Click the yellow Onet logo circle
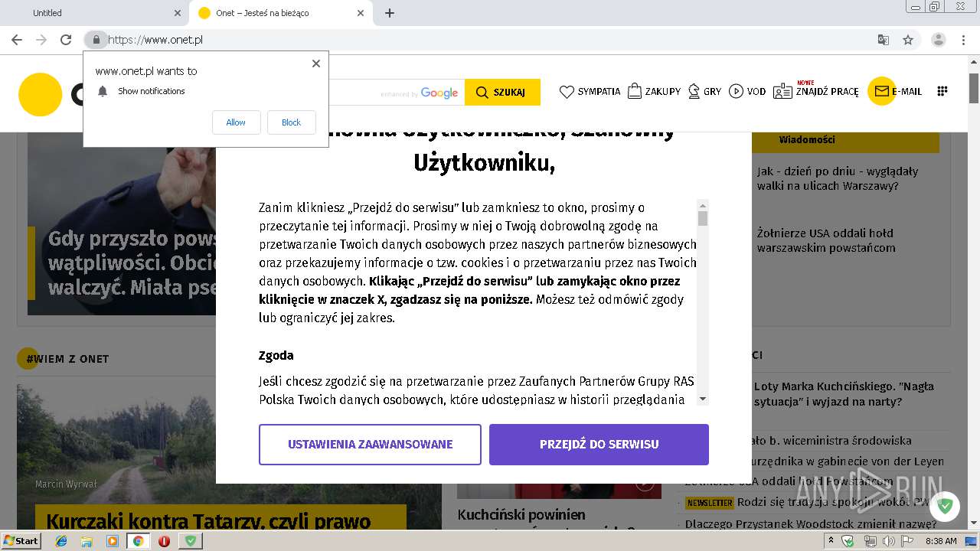The image size is (980, 551). click(x=40, y=95)
